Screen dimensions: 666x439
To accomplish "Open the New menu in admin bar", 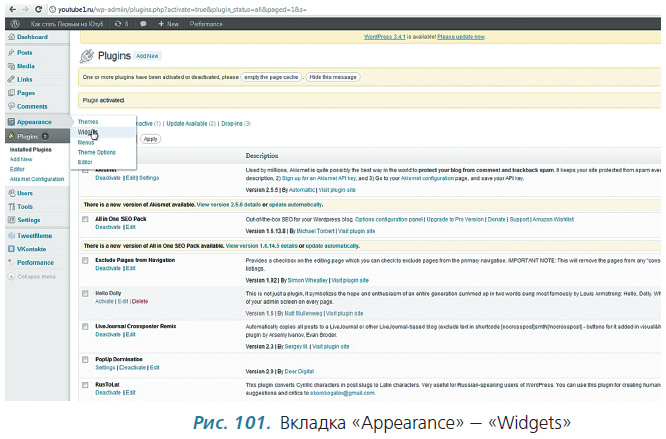I will [168, 24].
